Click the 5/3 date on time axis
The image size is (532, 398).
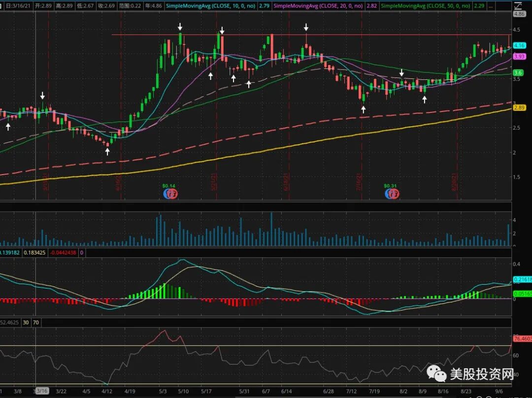point(163,391)
